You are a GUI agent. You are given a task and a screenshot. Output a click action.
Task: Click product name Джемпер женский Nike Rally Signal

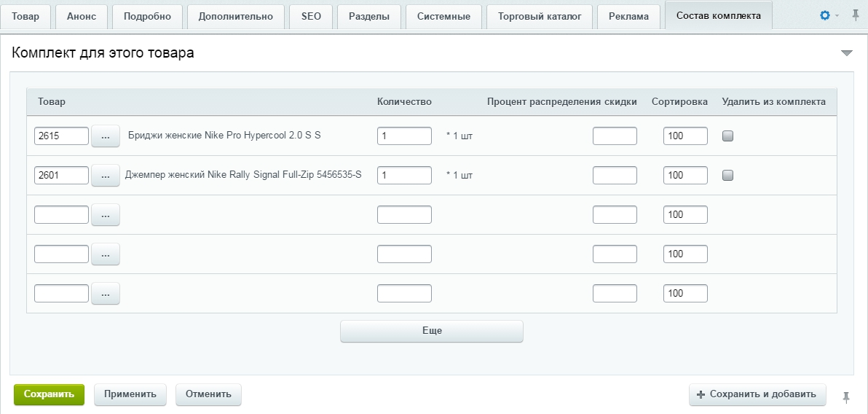(243, 175)
